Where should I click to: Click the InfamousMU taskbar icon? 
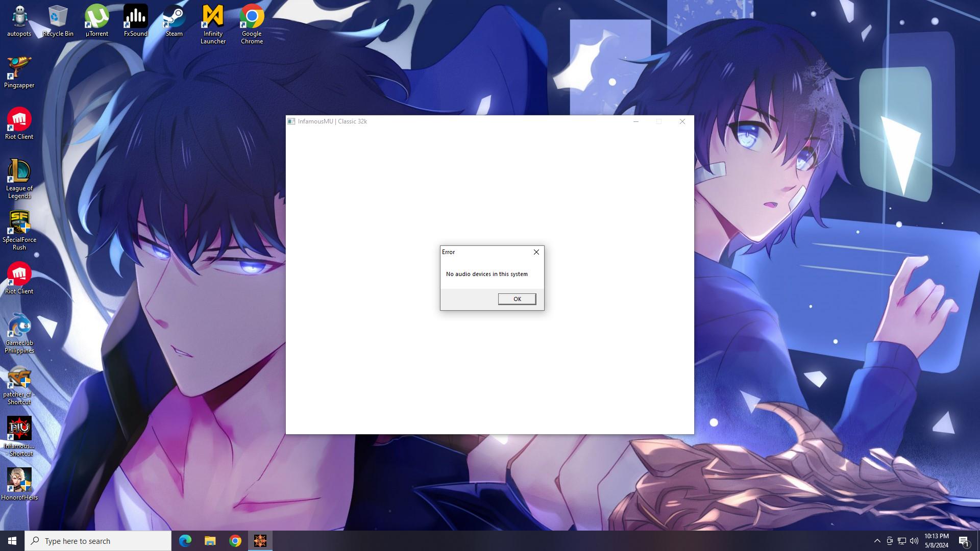[x=260, y=541]
